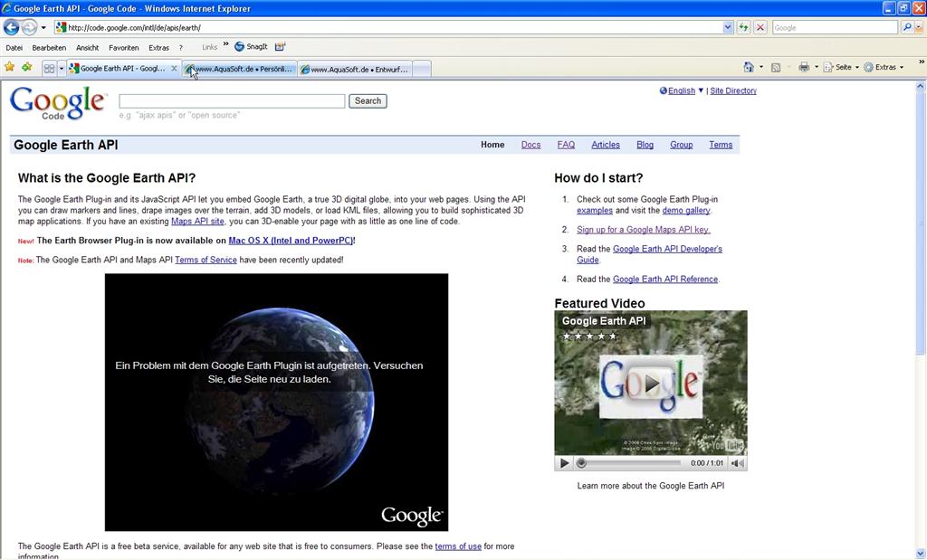927x560 pixels.
Task: Click the Refresh page icon
Action: [x=743, y=28]
